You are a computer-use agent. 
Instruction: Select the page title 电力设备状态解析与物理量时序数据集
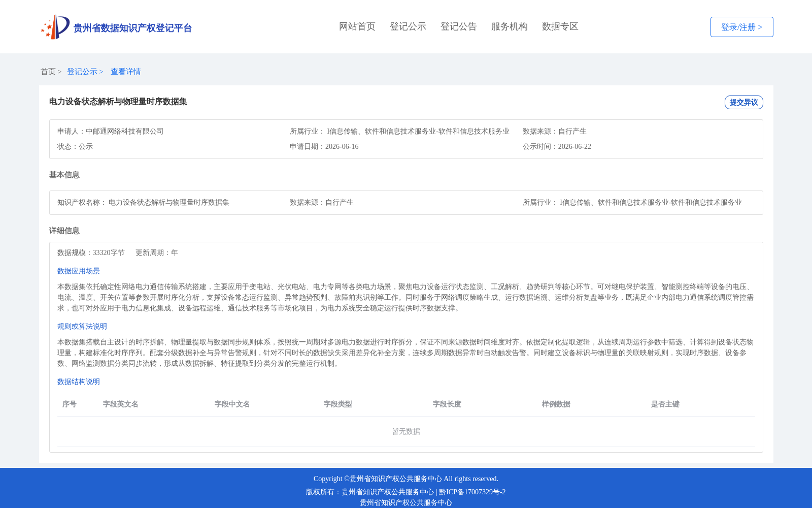tap(118, 102)
